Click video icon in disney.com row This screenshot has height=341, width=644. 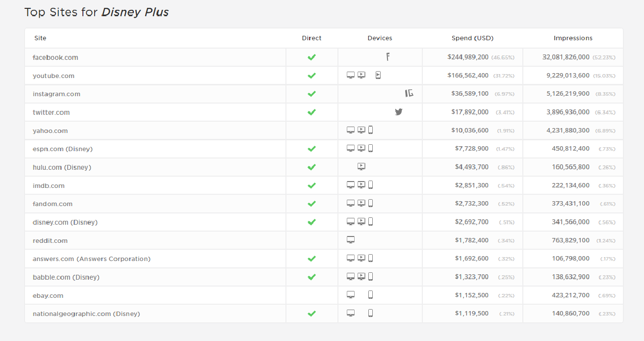[x=361, y=222]
